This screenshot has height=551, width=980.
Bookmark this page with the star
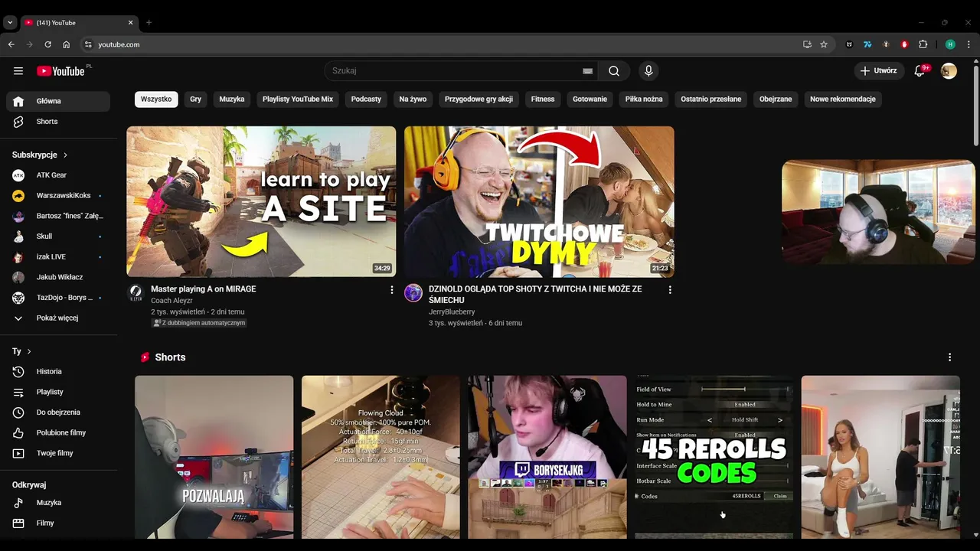pos(824,44)
